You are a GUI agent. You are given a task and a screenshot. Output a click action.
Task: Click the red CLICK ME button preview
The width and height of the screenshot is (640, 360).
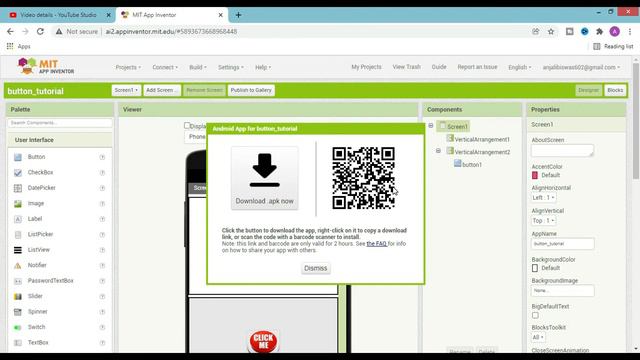(263, 341)
